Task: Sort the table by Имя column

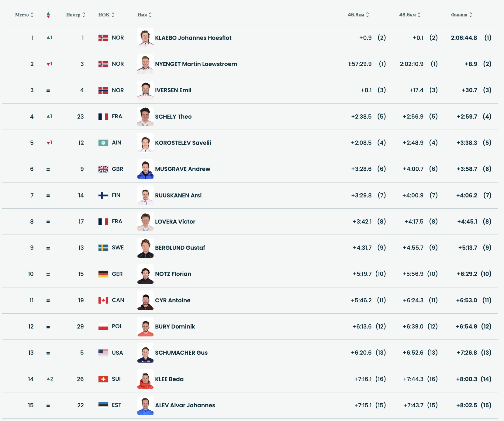Action: pos(144,15)
